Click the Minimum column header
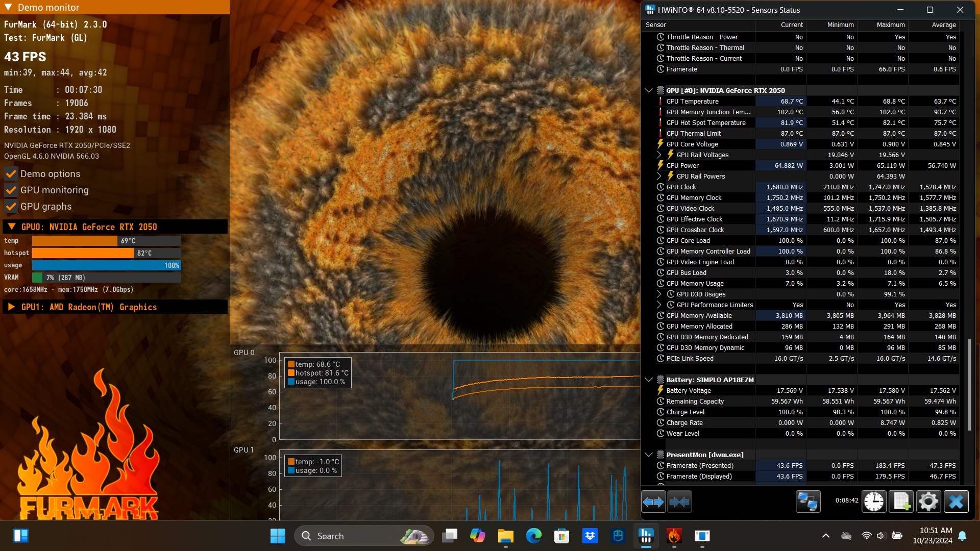Screen dimensions: 980x551 [831, 24]
